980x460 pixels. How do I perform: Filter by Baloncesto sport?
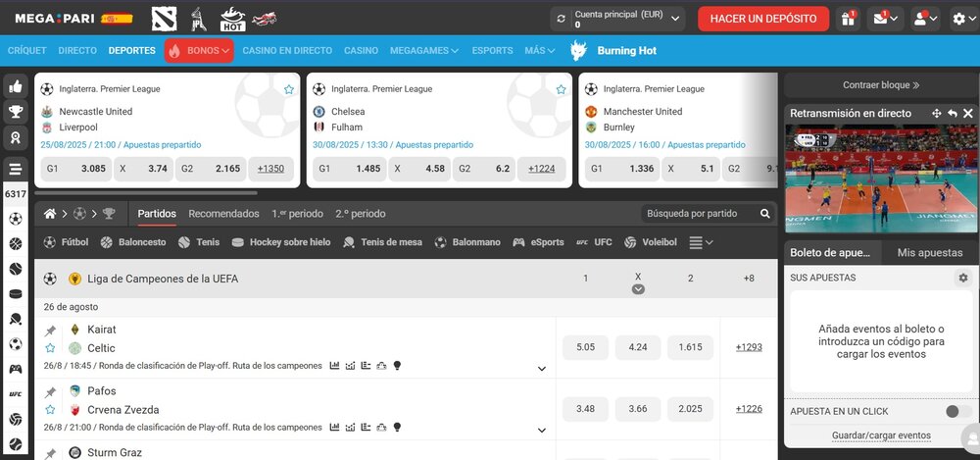click(x=133, y=242)
